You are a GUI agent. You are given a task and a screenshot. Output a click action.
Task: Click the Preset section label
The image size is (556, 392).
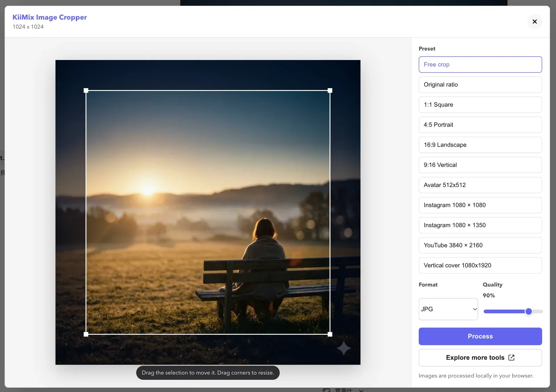[x=427, y=49]
